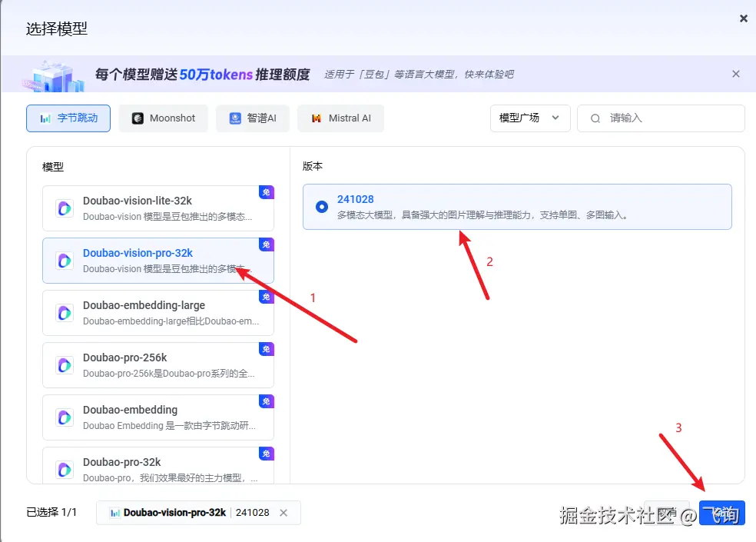
Task: Switch to the Moonshot provider tab
Action: coord(164,118)
